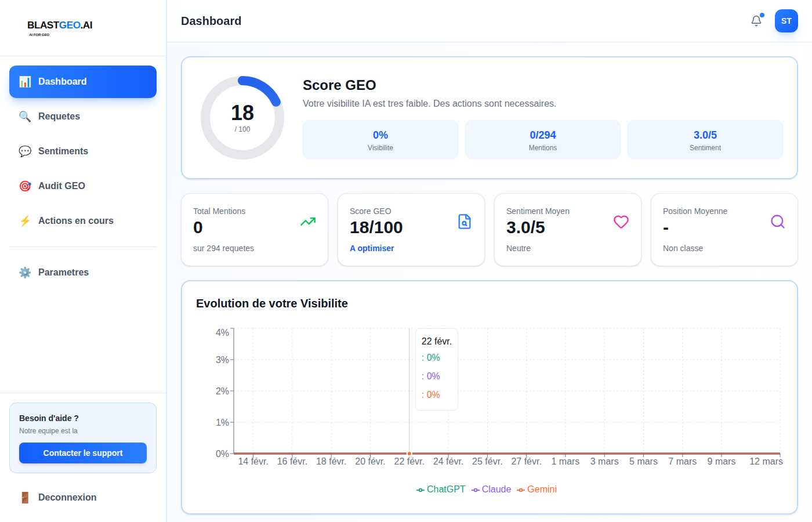
Task: Click the A optimiser link
Action: (372, 248)
